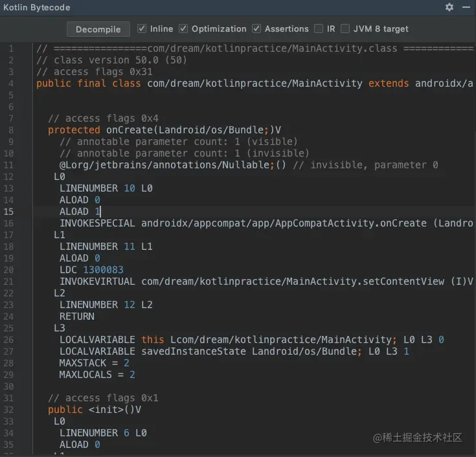Click the 'public <init>()V' line
The width and height of the screenshot is (476, 457).
(x=95, y=410)
